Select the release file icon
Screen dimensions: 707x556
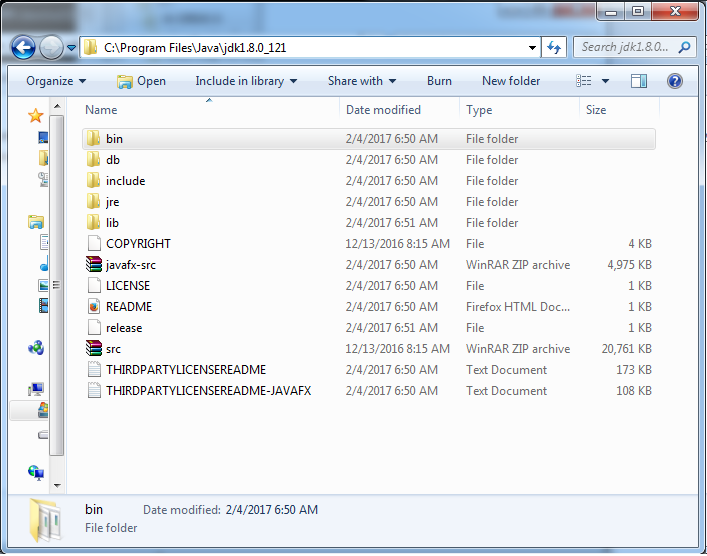[x=94, y=327]
